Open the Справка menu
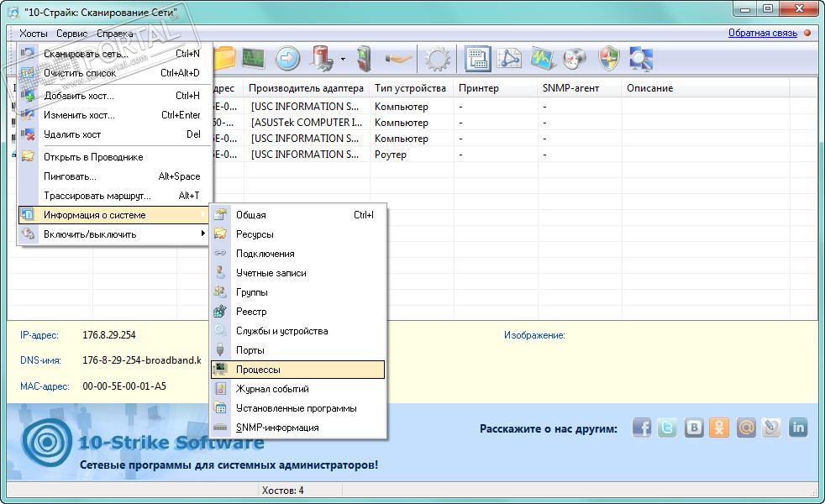825x504 pixels. click(114, 34)
